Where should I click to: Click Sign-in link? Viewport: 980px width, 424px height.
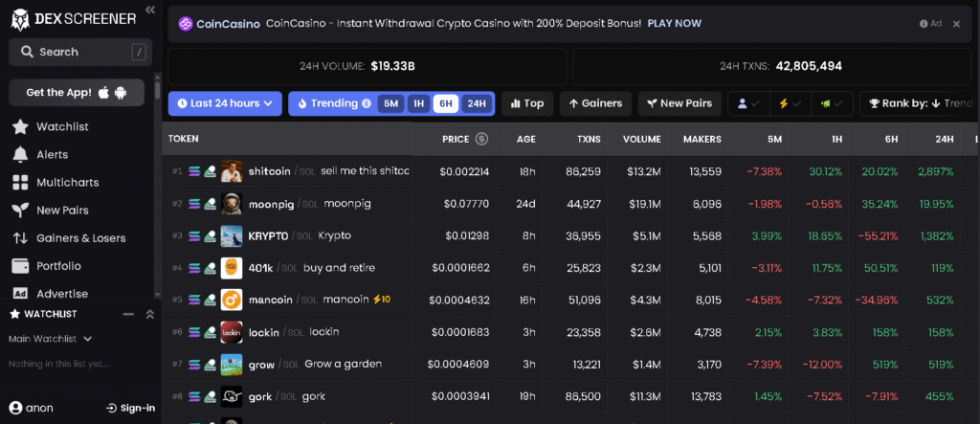tap(130, 409)
